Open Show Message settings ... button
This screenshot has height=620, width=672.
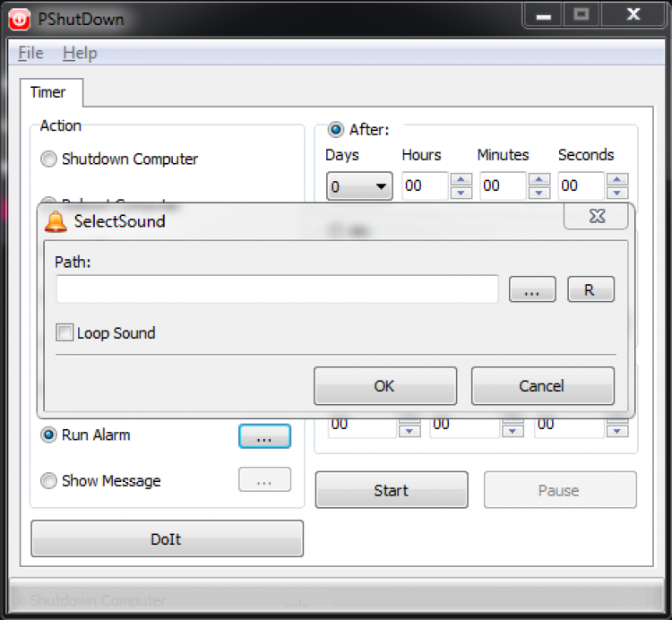[x=264, y=479]
